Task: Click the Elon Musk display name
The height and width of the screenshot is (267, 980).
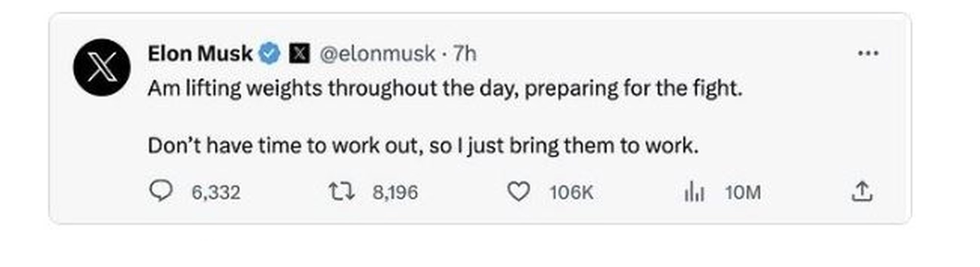Action: 200,53
